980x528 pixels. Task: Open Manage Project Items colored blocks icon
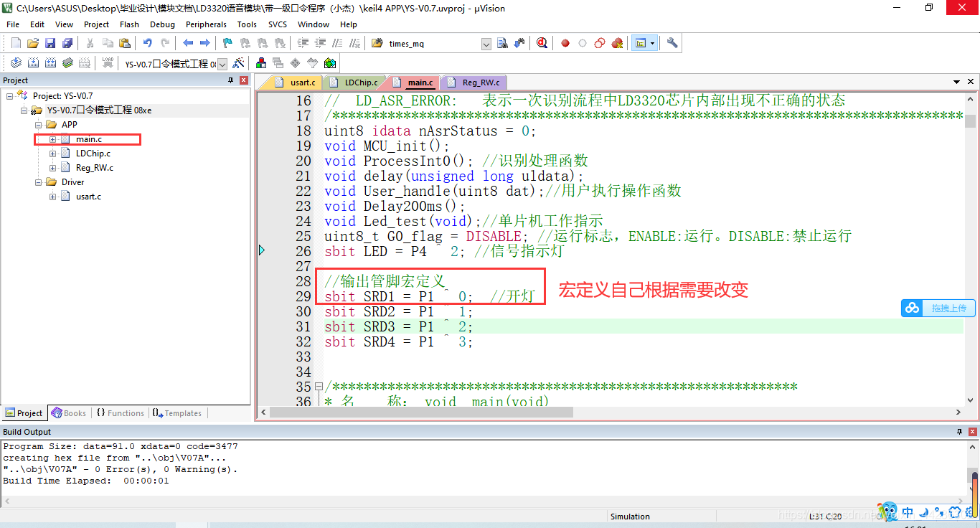coord(261,63)
